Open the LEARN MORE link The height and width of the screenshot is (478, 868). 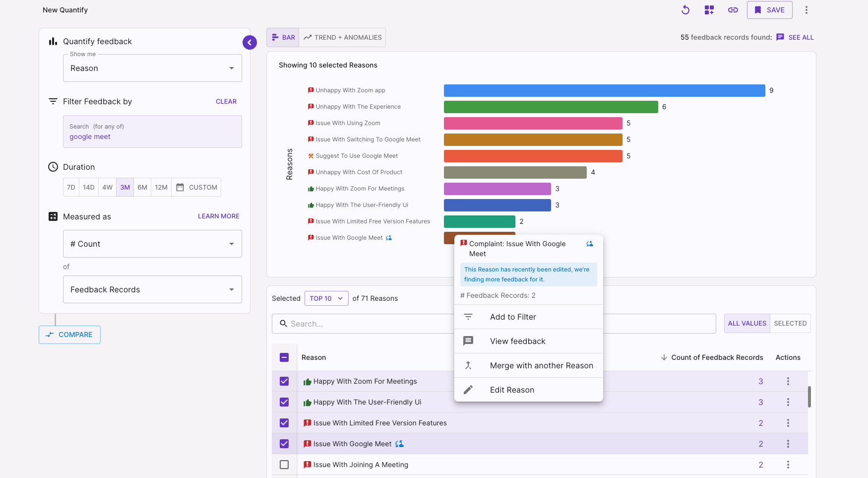pos(218,216)
